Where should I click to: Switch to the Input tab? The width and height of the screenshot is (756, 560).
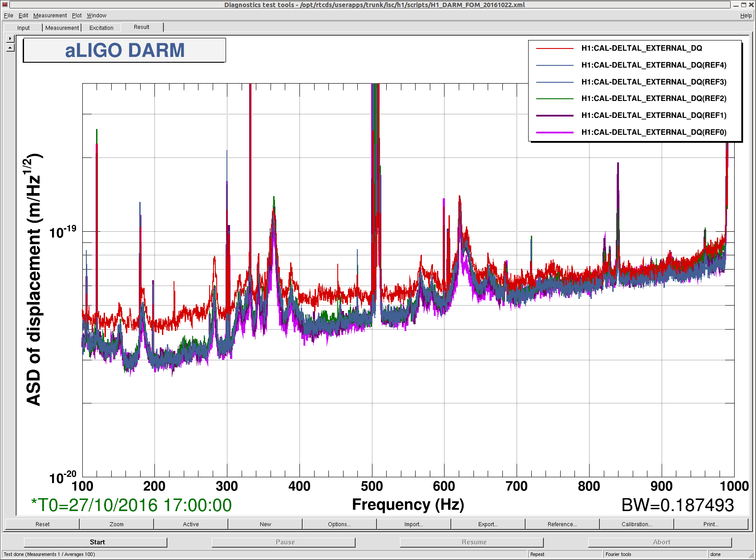[24, 28]
